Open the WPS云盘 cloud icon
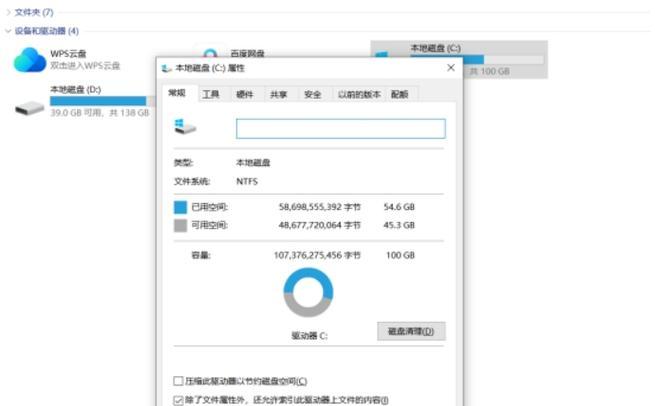 point(29,60)
